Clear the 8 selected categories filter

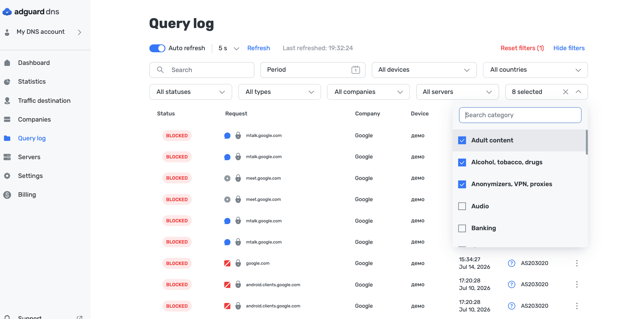click(x=565, y=92)
